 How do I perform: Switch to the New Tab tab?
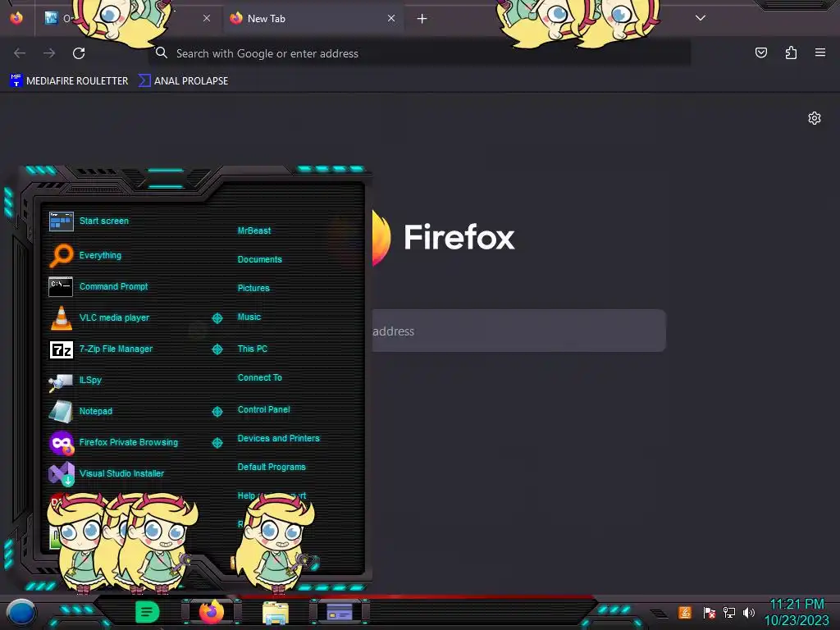pos(313,18)
